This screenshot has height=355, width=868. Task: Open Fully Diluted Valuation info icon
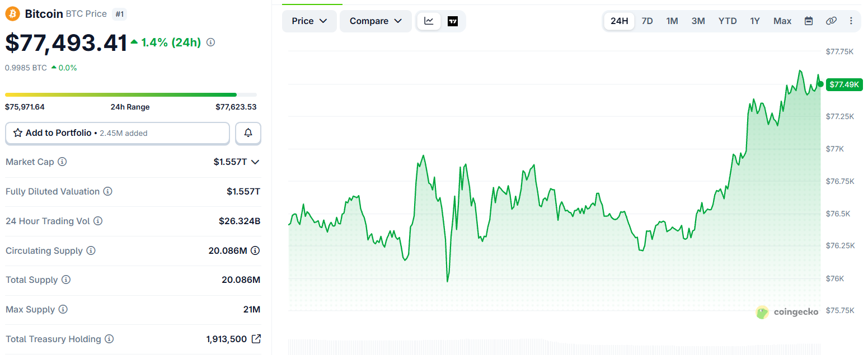(x=108, y=191)
